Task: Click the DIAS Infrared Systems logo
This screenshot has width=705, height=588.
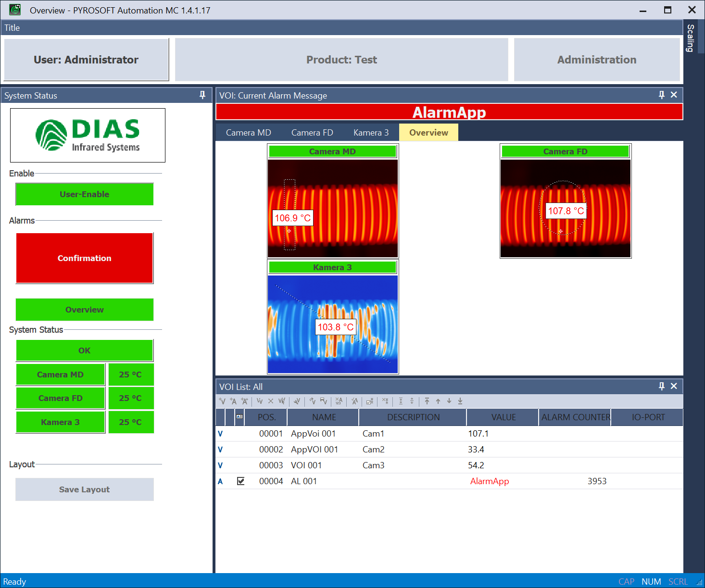Action: pos(87,135)
